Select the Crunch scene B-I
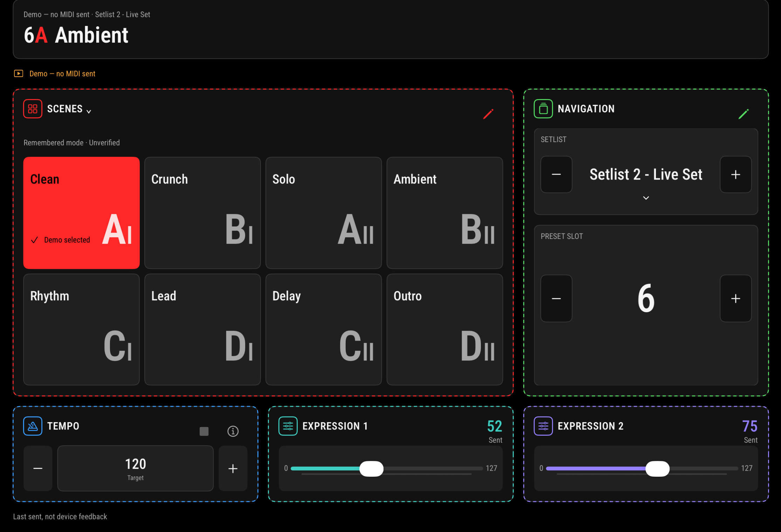781x532 pixels. (202, 213)
